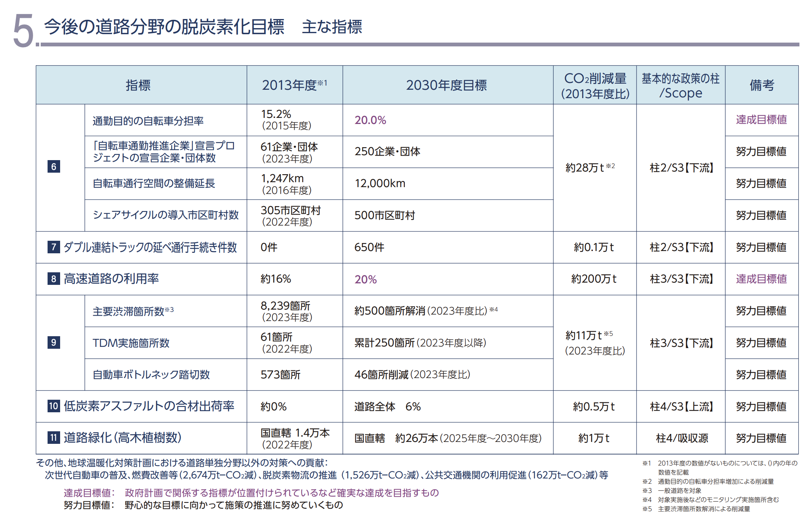This screenshot has width=812, height=518.
Task: Click the large section number 5
Action: [x=23, y=31]
